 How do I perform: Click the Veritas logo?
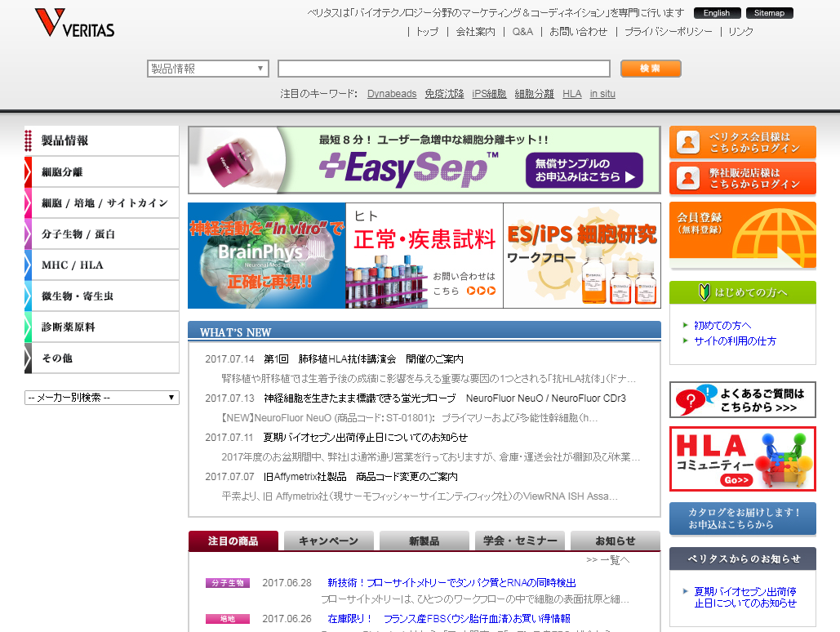pos(74,23)
